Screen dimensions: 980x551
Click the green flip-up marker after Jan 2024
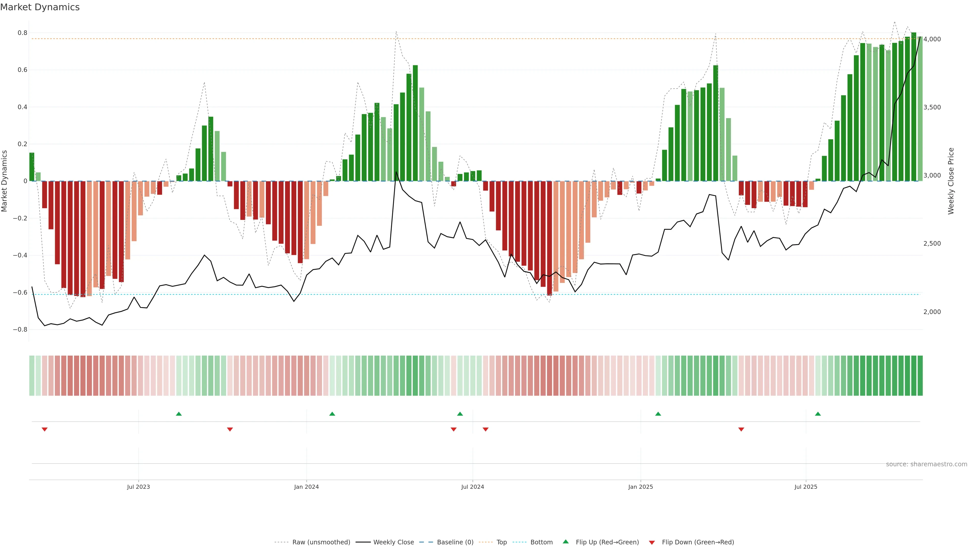coord(332,414)
